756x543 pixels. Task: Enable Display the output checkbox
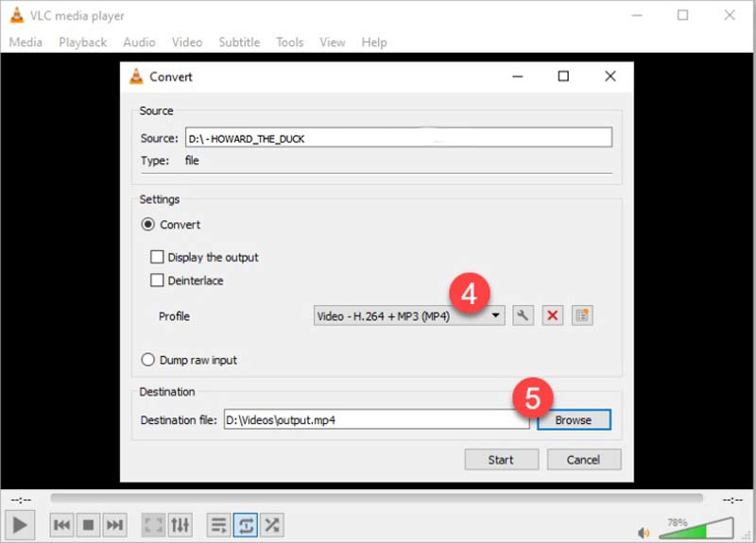pos(157,257)
